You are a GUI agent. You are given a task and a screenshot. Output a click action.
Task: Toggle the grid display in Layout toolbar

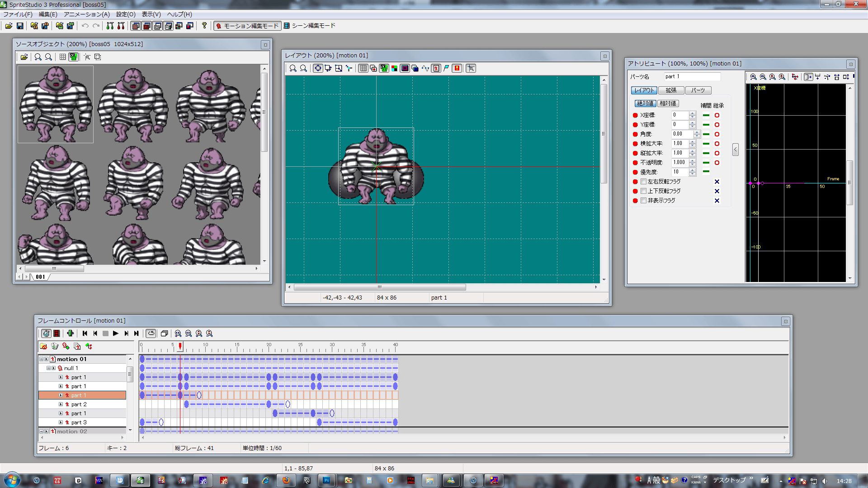[x=363, y=68]
